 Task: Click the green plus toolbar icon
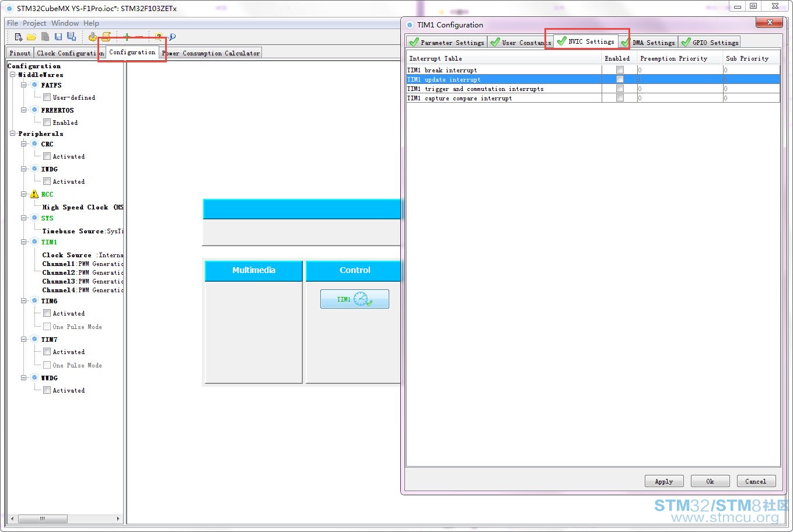tap(127, 37)
